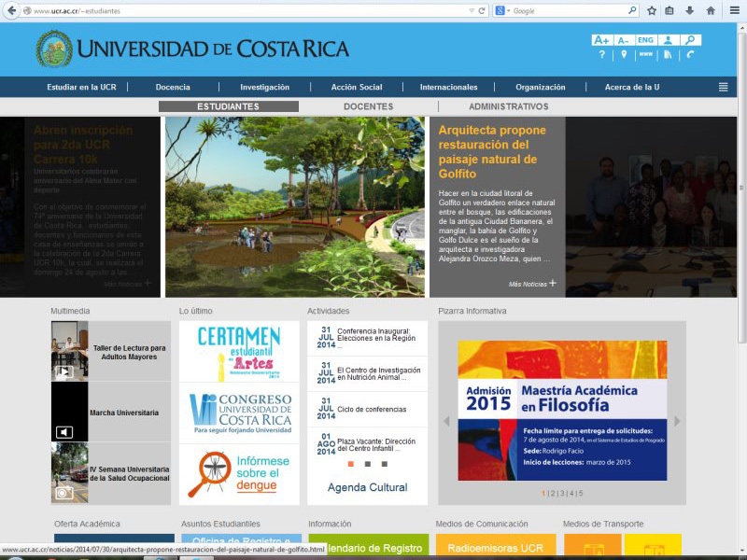Select the first orange Actividades page dot
Viewport: 747px width, 560px height.
[351, 464]
